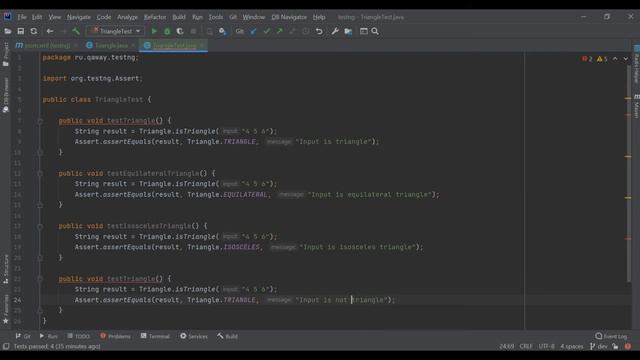The width and height of the screenshot is (640, 360).
Task: Open the Help menu
Action: (319, 17)
